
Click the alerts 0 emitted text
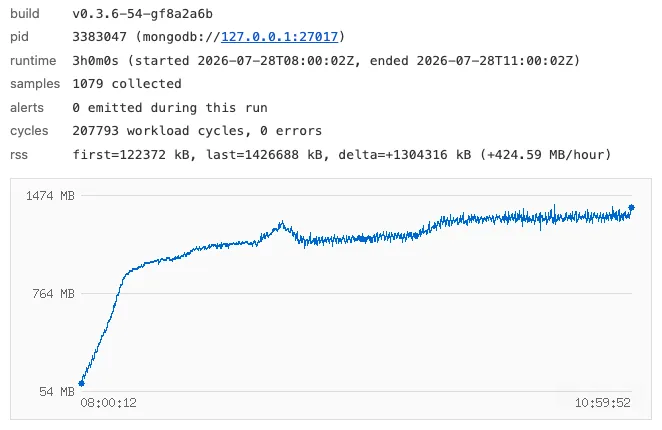170,107
